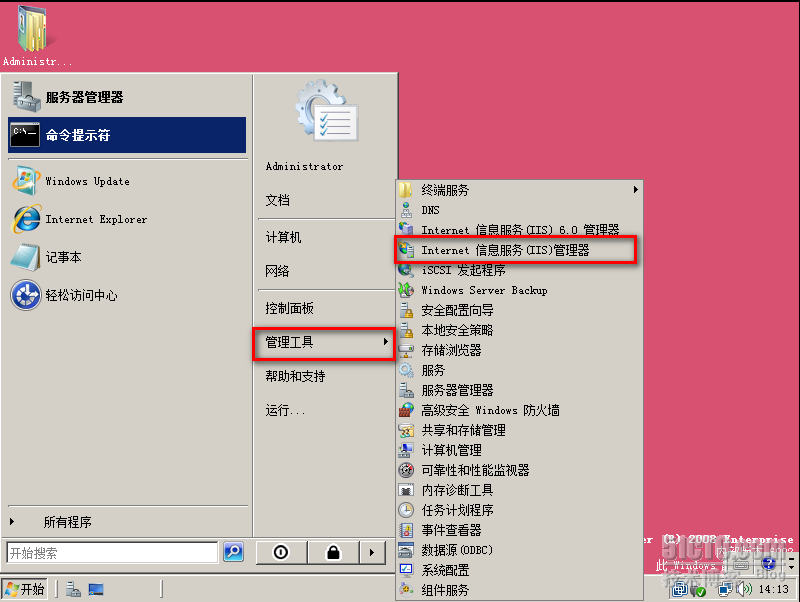The height and width of the screenshot is (602, 800).
Task: Click the 命令提示符 console icon
Action: tap(24, 135)
